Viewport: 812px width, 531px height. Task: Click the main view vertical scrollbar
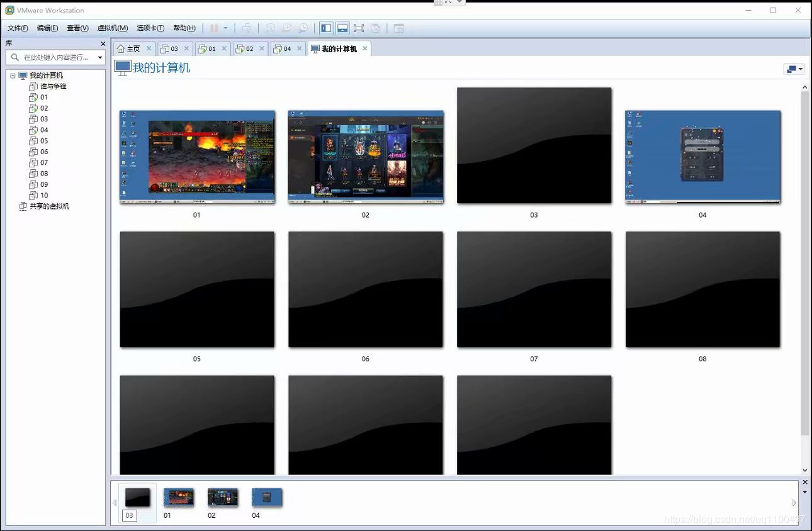click(805, 263)
